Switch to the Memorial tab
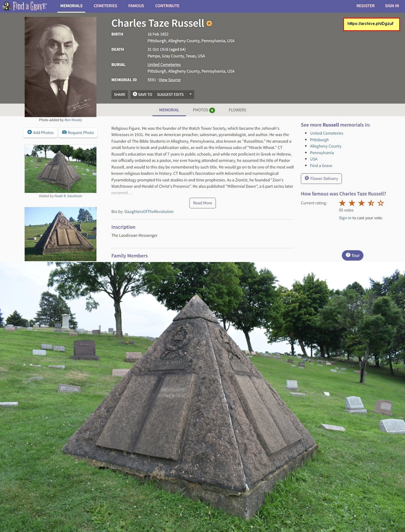The height and width of the screenshot is (532, 405). point(169,110)
